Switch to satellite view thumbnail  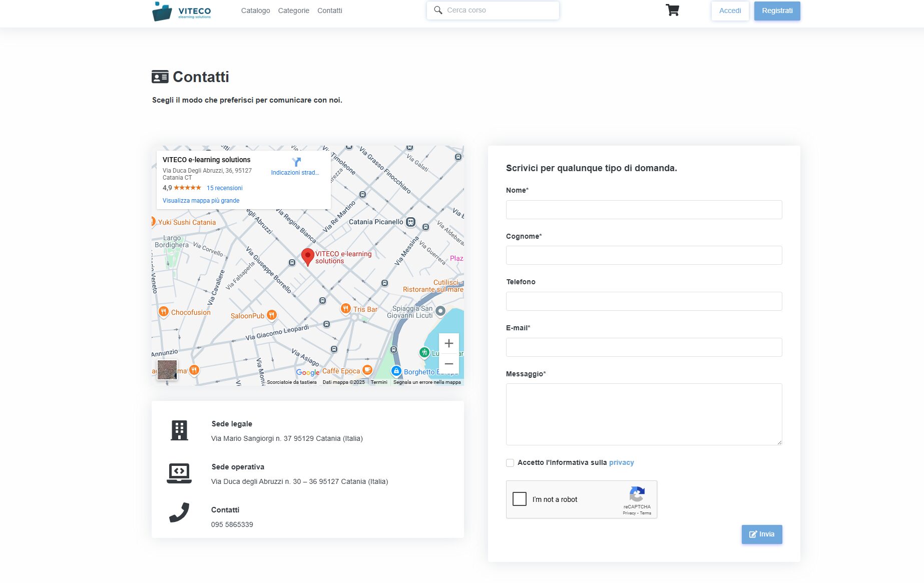coord(167,370)
